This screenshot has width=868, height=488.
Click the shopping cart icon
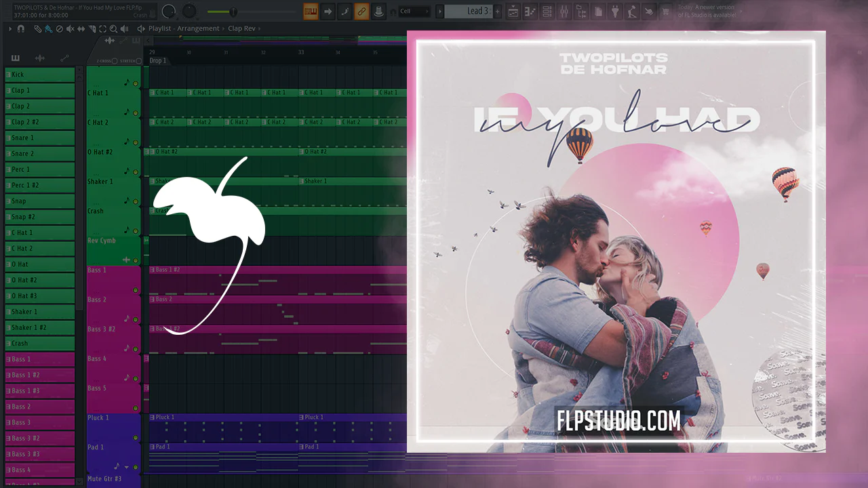point(667,12)
